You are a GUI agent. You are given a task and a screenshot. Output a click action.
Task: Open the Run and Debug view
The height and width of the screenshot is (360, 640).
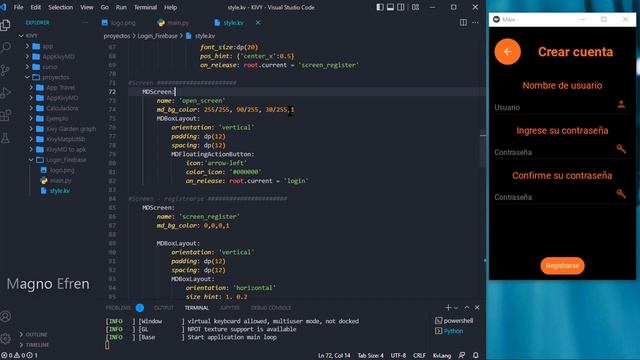[x=5, y=93]
